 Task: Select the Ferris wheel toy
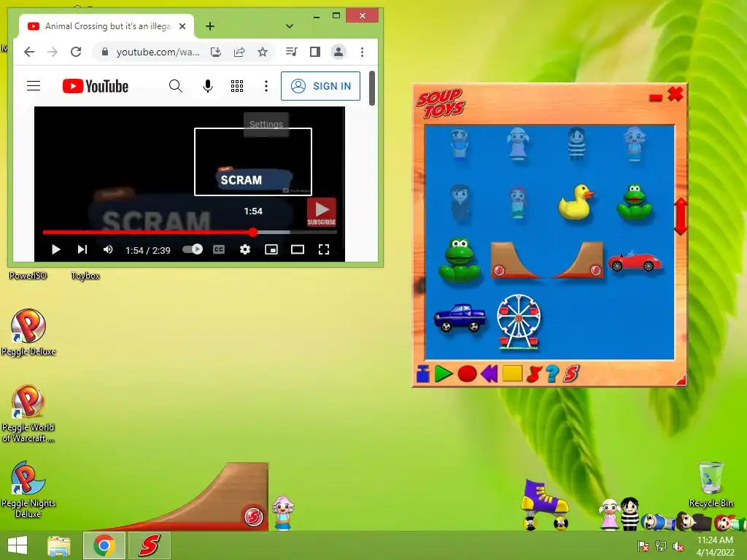pos(519,322)
